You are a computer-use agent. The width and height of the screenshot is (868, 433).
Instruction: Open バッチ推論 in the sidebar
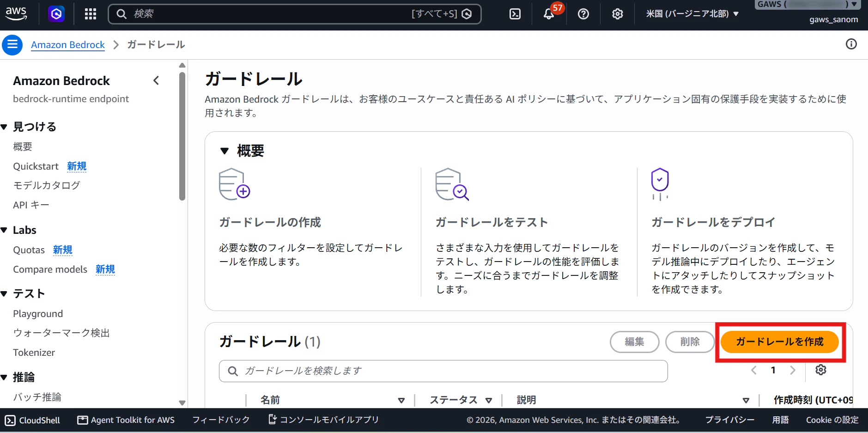pos(37,397)
